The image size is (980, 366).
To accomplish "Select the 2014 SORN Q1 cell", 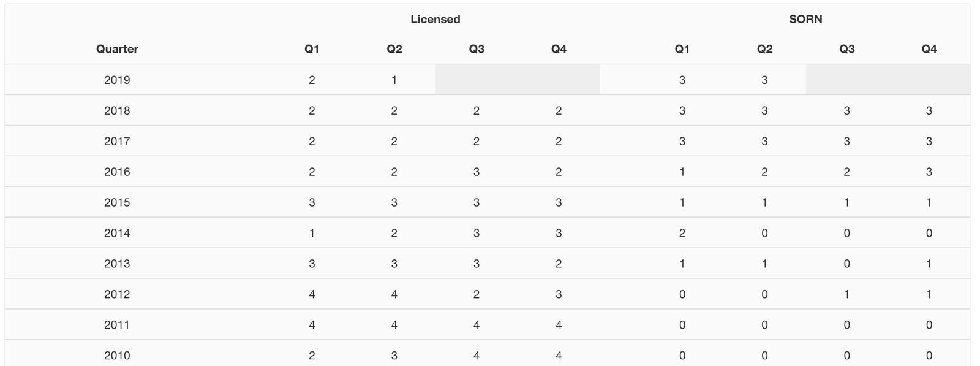I will tap(682, 233).
